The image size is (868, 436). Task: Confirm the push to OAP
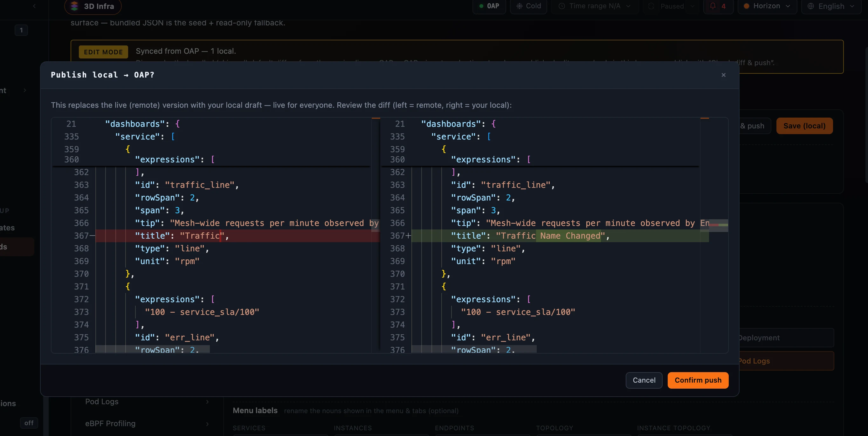[x=698, y=380]
